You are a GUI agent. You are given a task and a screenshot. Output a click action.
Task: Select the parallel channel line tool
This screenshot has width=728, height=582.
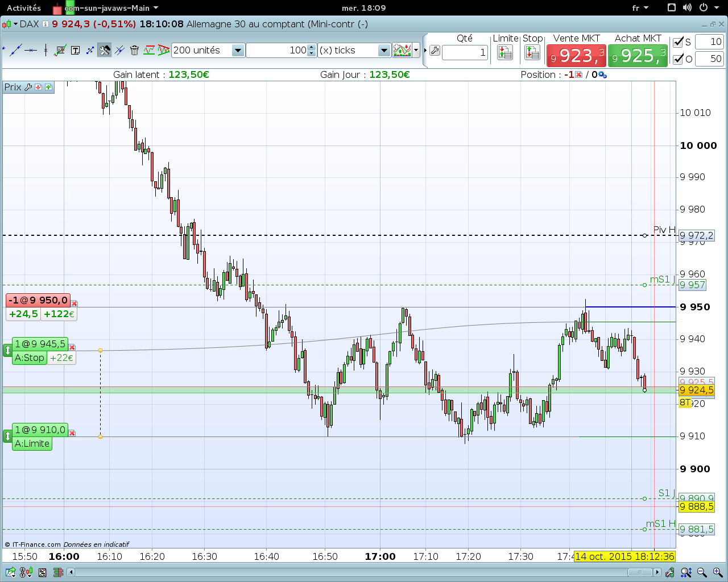click(119, 50)
